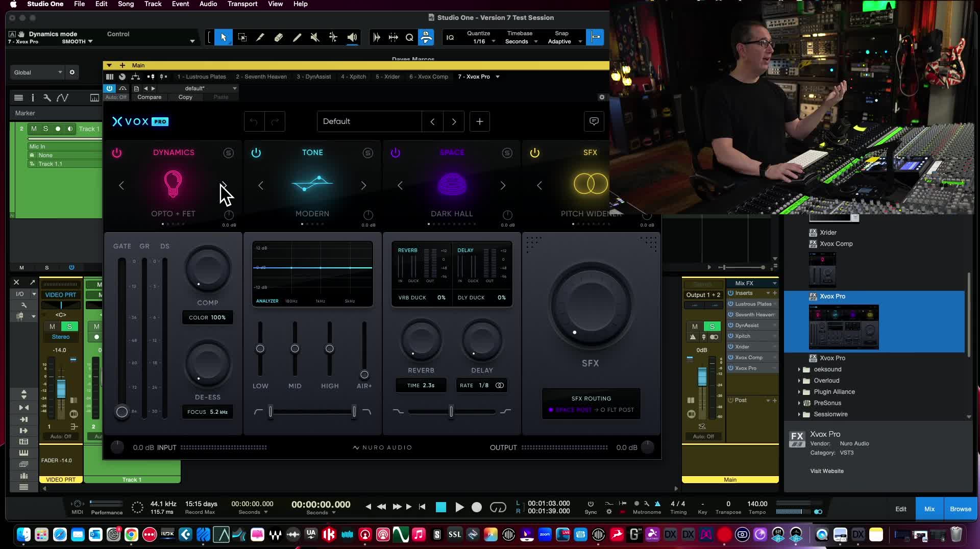Click the Copy button
The width and height of the screenshot is (980, 549).
point(185,97)
